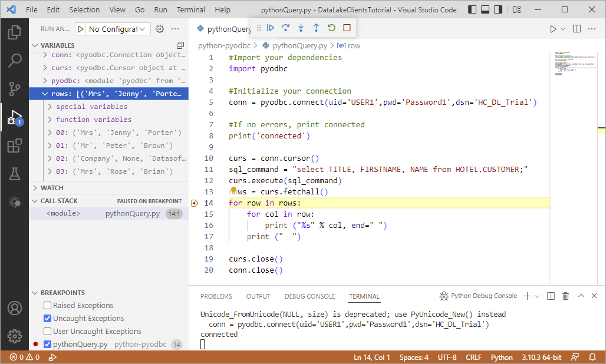Screen dimensions: 606x364
Task: Click 3.10.3 64-bit interpreter selector
Action: click(542, 357)
